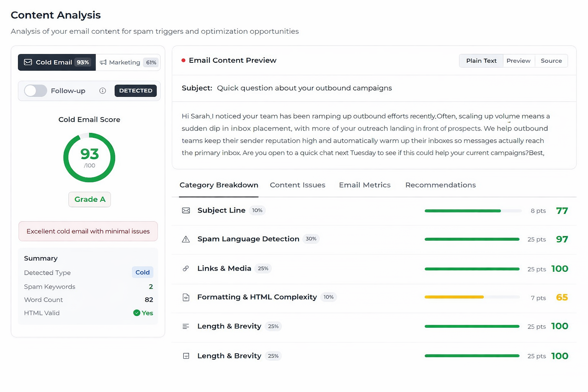
Task: Click the email subject text Quick question
Action: [x=304, y=88]
